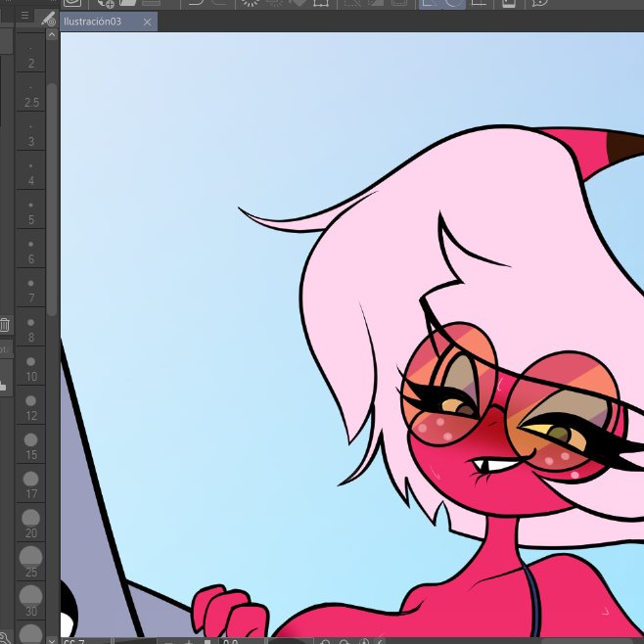Set brush size to preset 10
The image size is (644, 644).
coord(30,366)
